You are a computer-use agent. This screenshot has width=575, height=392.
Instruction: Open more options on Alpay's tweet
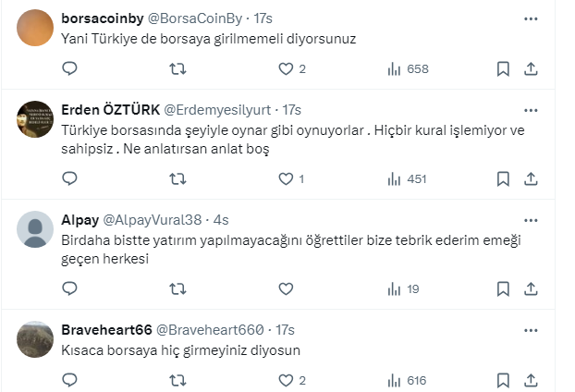click(532, 220)
